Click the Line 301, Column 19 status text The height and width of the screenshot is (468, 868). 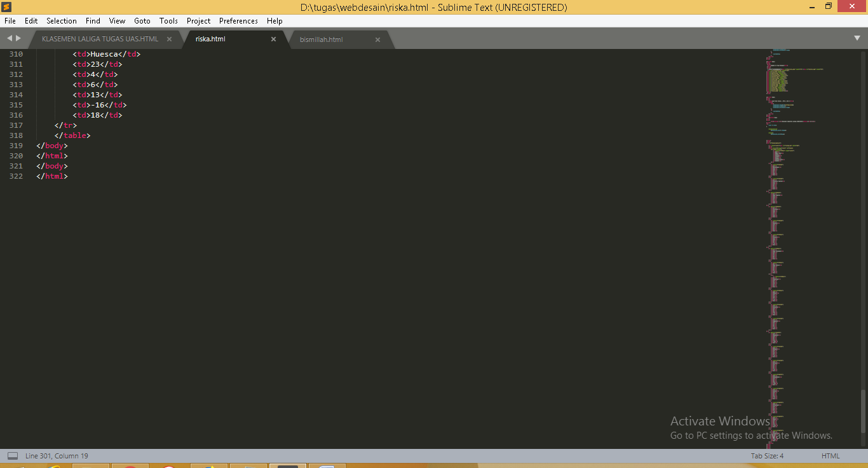pos(57,456)
